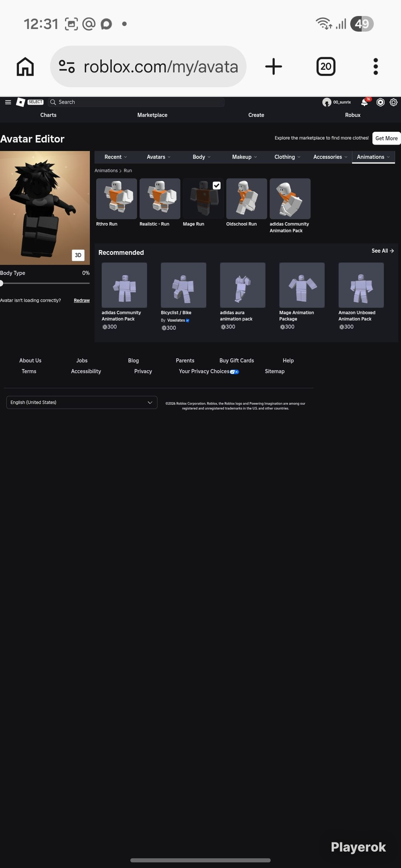Image resolution: width=401 pixels, height=868 pixels.
Task: Click the Voxelates creator link
Action: point(176,320)
